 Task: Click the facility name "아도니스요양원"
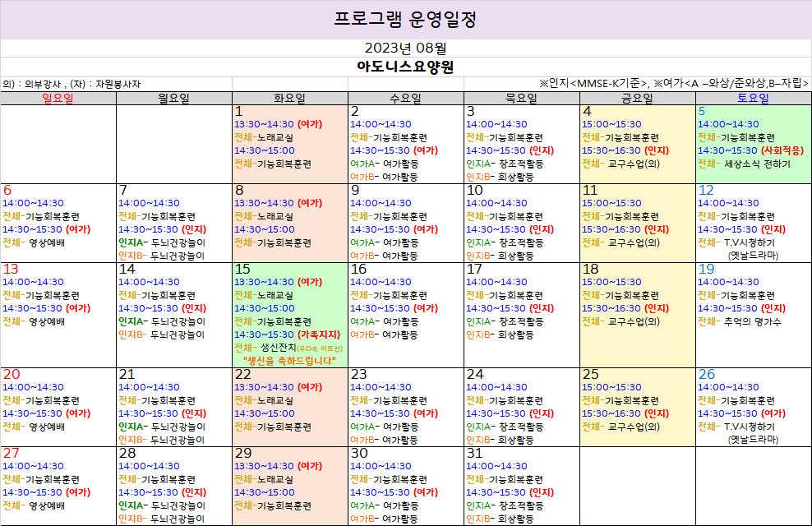click(x=405, y=67)
